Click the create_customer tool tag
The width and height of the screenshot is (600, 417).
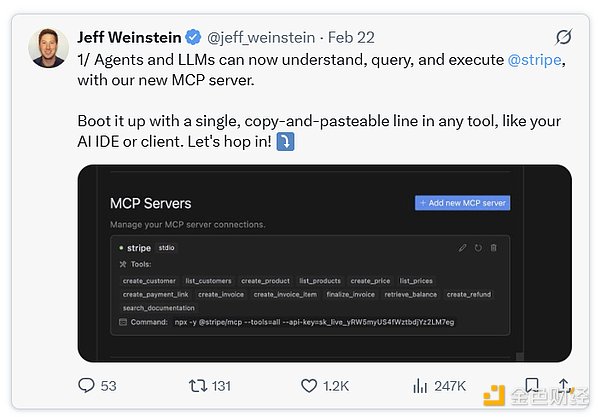point(148,281)
